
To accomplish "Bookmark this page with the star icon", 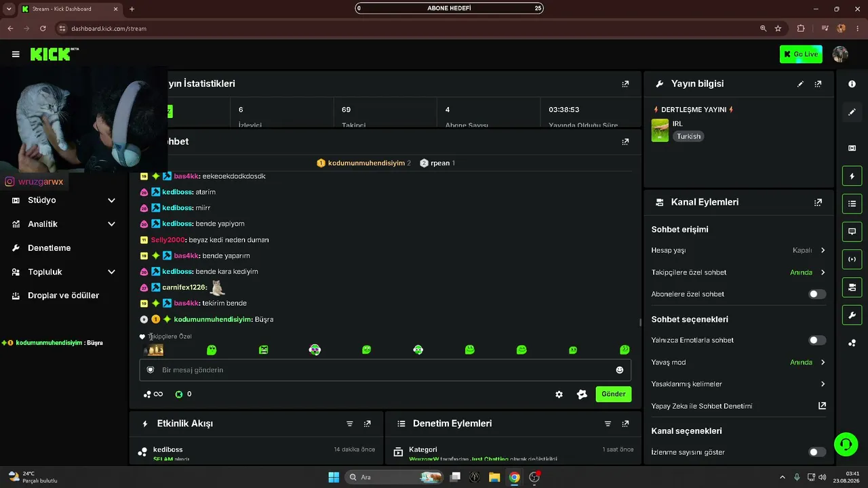I will click(x=778, y=28).
